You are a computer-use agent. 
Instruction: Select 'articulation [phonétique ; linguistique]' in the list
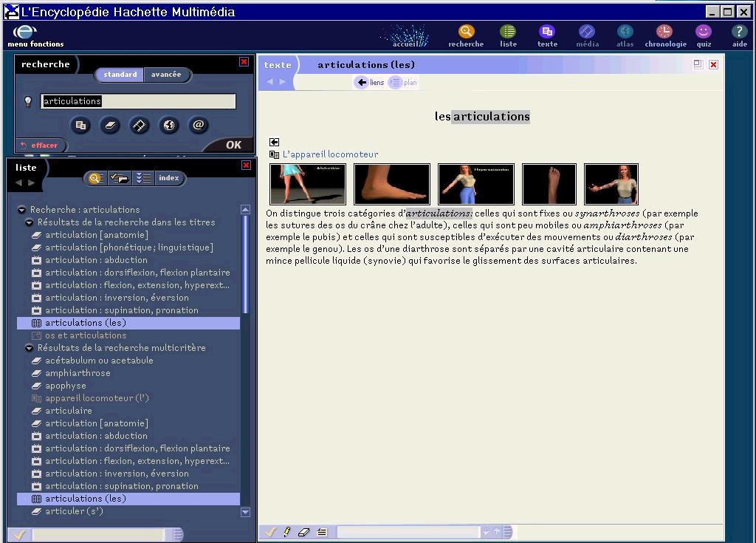[128, 247]
